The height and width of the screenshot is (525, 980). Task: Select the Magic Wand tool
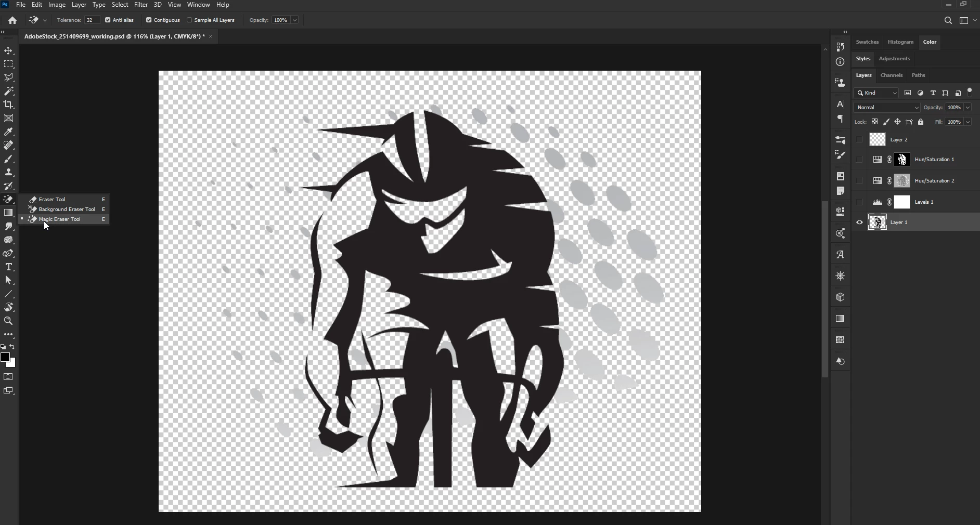8,91
